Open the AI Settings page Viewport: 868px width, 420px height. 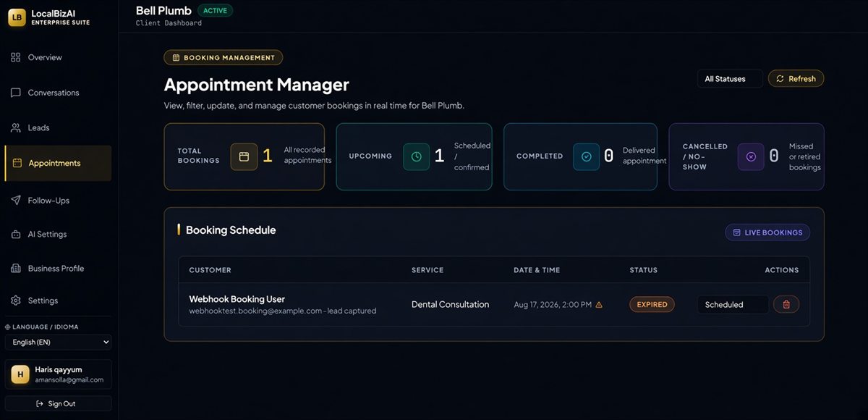click(59, 235)
